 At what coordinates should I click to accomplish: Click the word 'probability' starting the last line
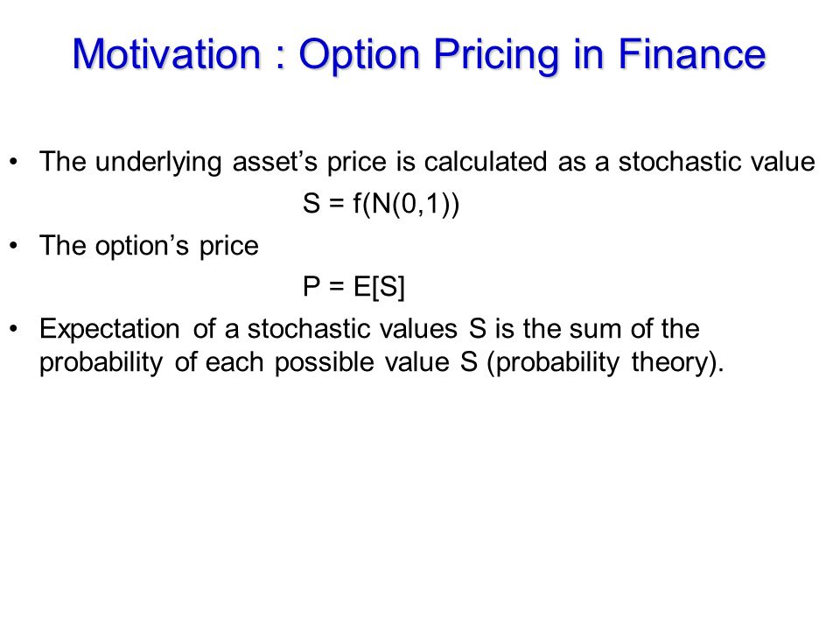pos(101,362)
